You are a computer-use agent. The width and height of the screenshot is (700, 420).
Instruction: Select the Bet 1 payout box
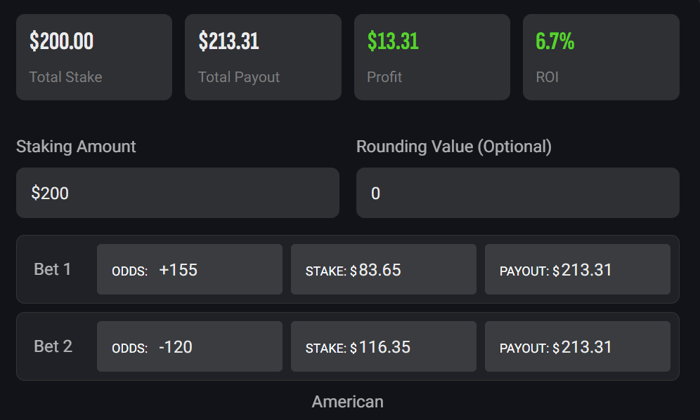(577, 270)
